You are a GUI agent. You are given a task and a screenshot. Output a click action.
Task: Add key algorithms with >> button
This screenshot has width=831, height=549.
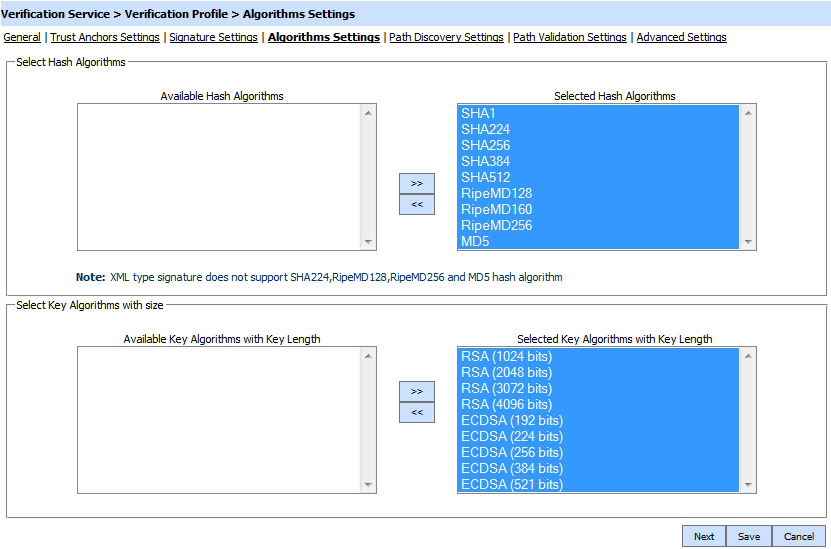pyautogui.click(x=417, y=391)
